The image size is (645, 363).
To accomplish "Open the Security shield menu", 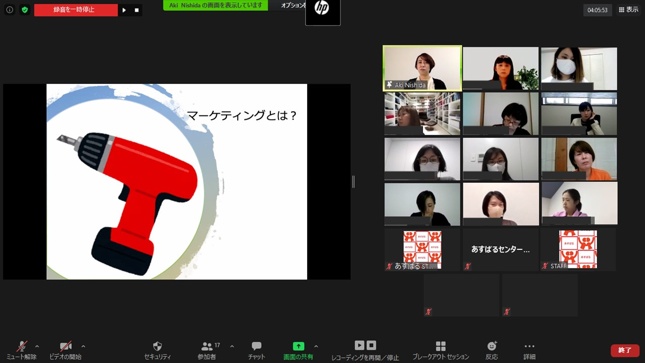I will 157,351.
